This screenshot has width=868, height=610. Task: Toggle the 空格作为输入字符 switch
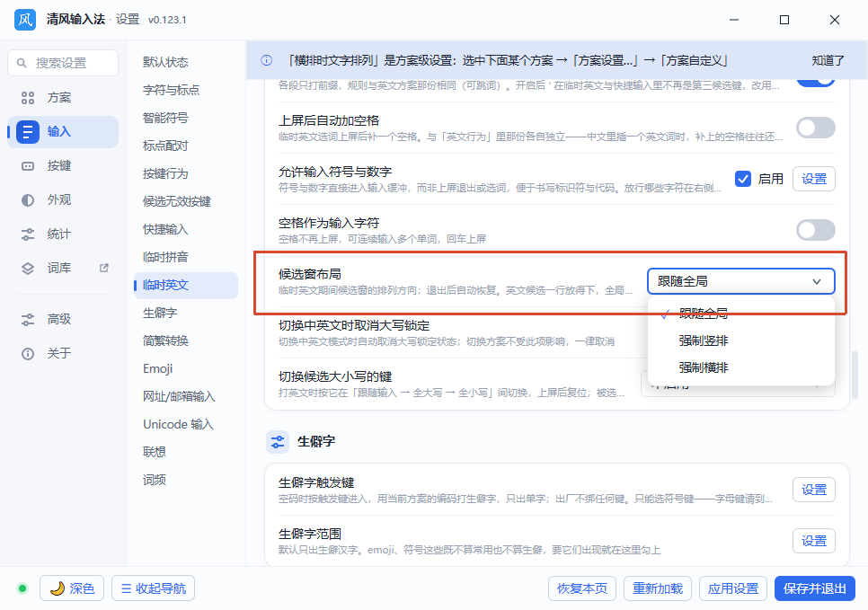coord(815,230)
